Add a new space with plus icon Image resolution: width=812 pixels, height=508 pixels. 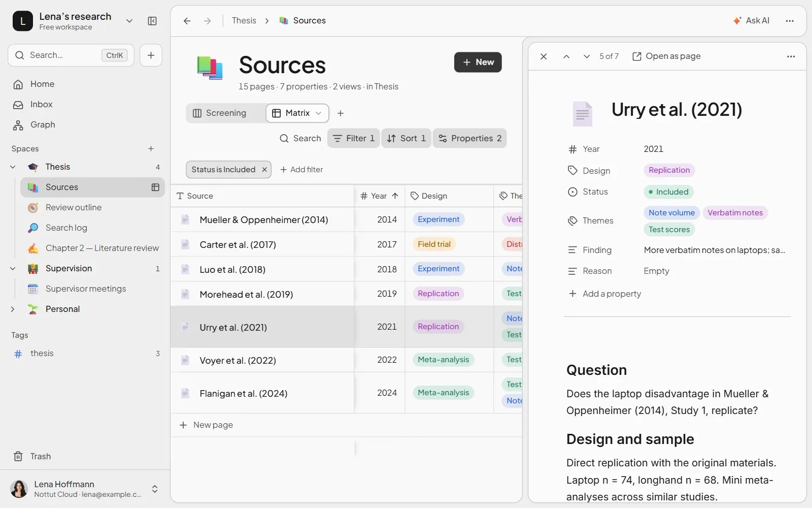[151, 149]
